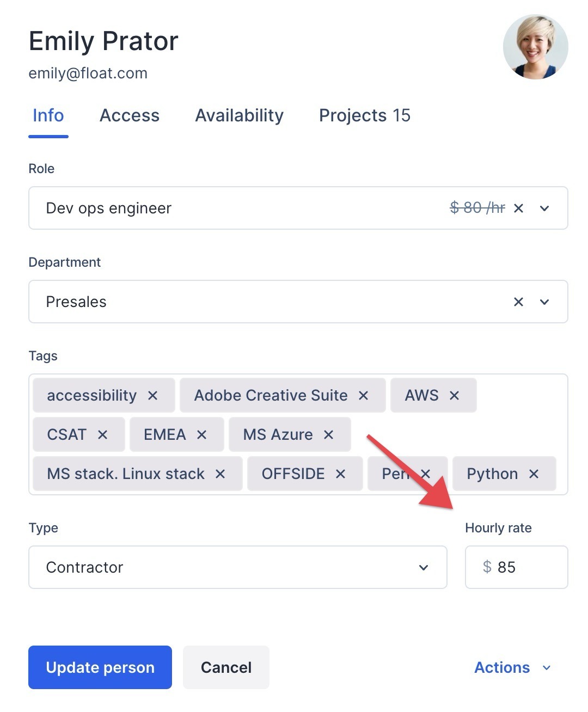
Task: Open the Department dropdown chevron
Action: pyautogui.click(x=544, y=302)
